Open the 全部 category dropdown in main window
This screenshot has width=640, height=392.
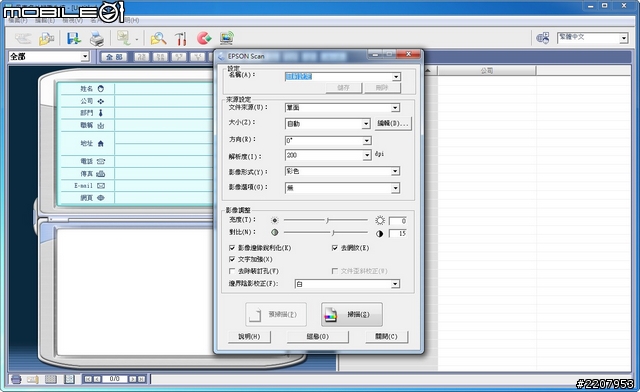pos(84,56)
